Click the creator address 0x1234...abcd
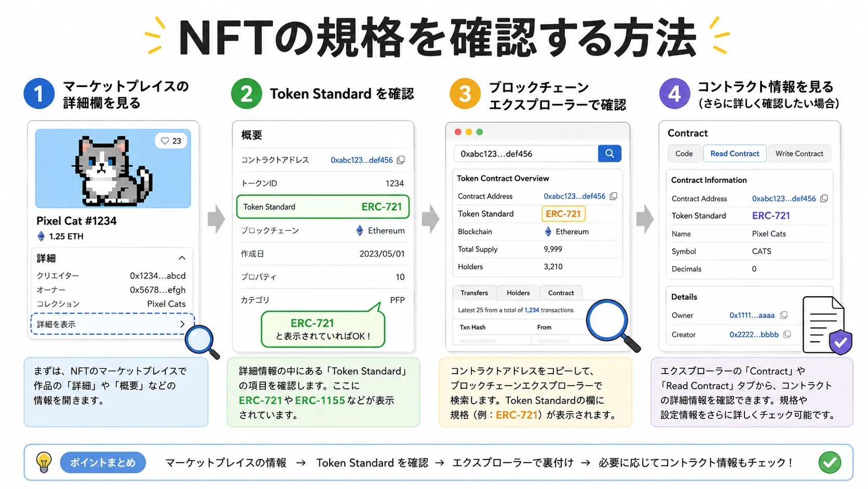The height and width of the screenshot is (489, 868). click(x=158, y=275)
